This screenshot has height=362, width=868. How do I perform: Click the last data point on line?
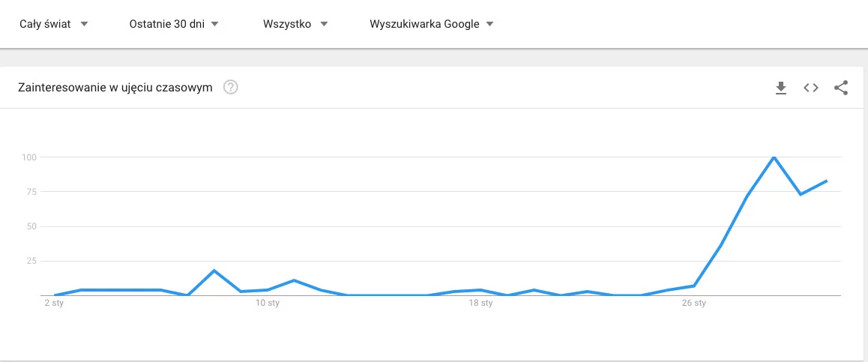827,181
